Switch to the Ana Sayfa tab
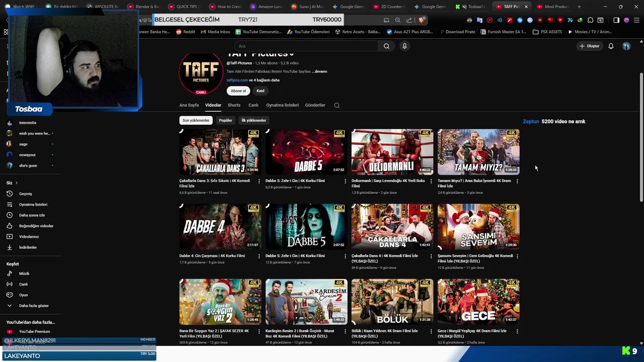Screen dimensions: 644x362 [x=189, y=105]
